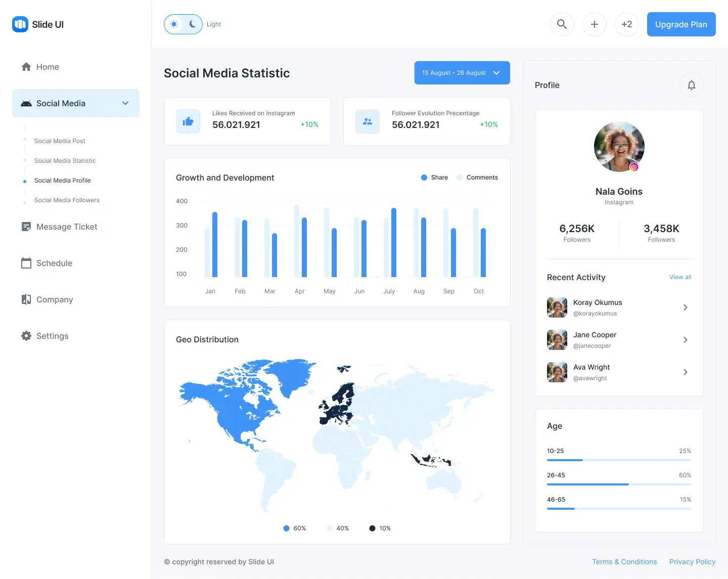This screenshot has width=728, height=579.
Task: Click the Growth and Development heading
Action: 225,178
